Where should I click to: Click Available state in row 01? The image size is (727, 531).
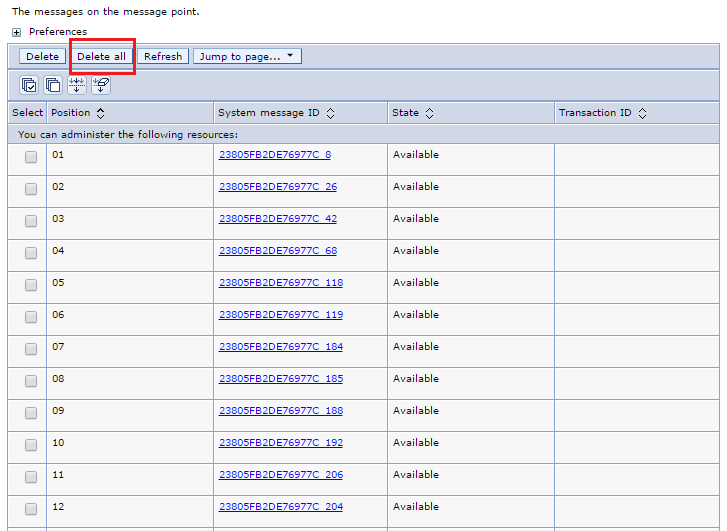coord(416,155)
